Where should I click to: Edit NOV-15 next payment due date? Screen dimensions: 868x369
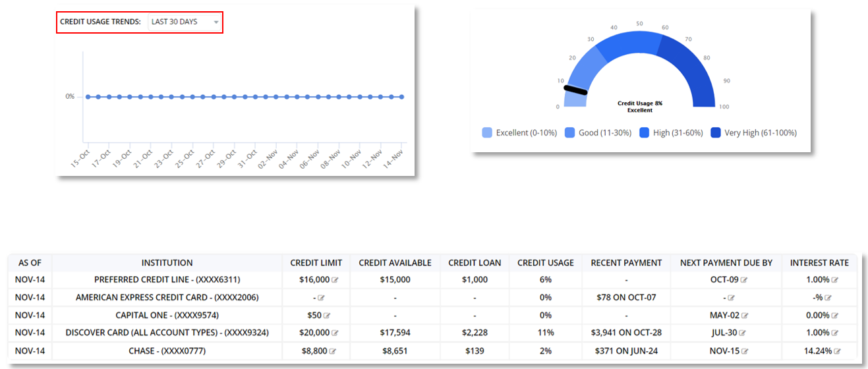(x=745, y=351)
